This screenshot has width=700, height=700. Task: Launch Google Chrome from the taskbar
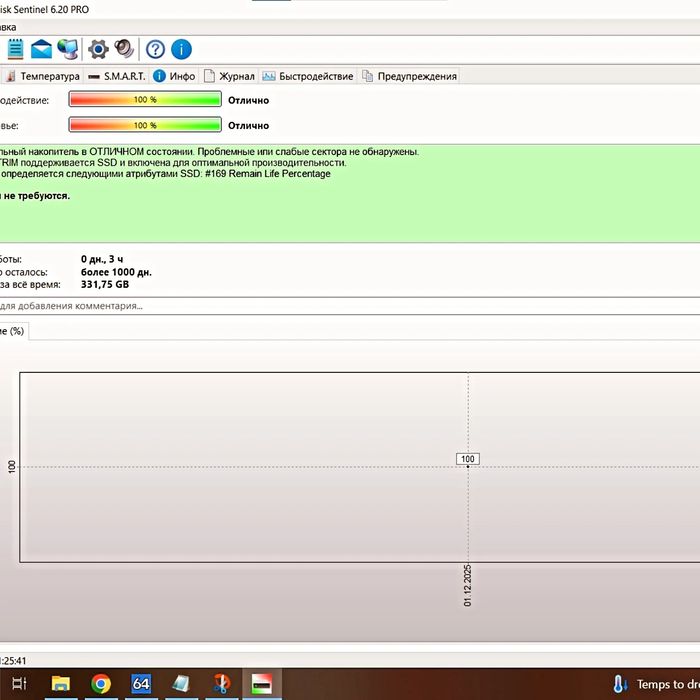101,683
